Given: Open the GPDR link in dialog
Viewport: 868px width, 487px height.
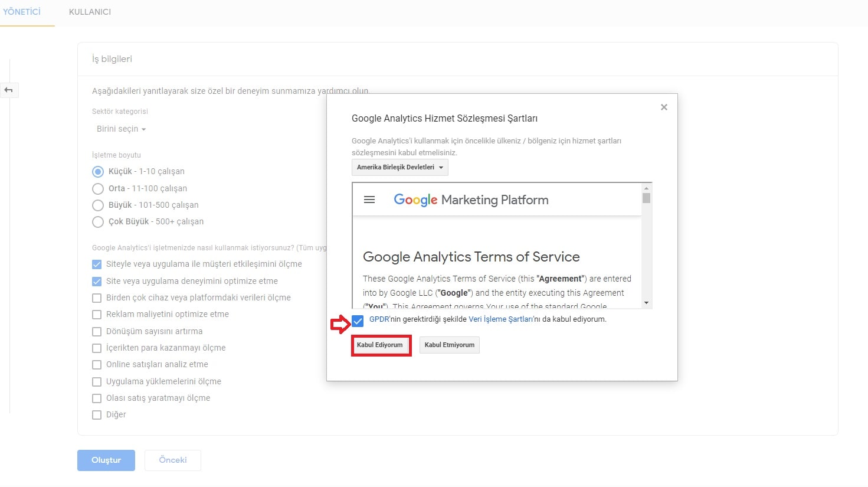Looking at the screenshot, I should pyautogui.click(x=379, y=319).
